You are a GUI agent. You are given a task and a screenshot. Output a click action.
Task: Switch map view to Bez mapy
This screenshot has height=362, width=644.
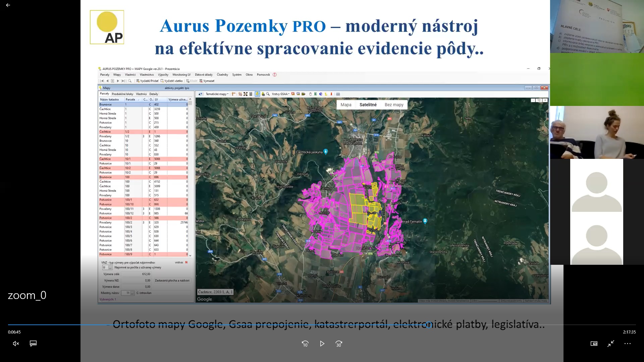(x=394, y=105)
